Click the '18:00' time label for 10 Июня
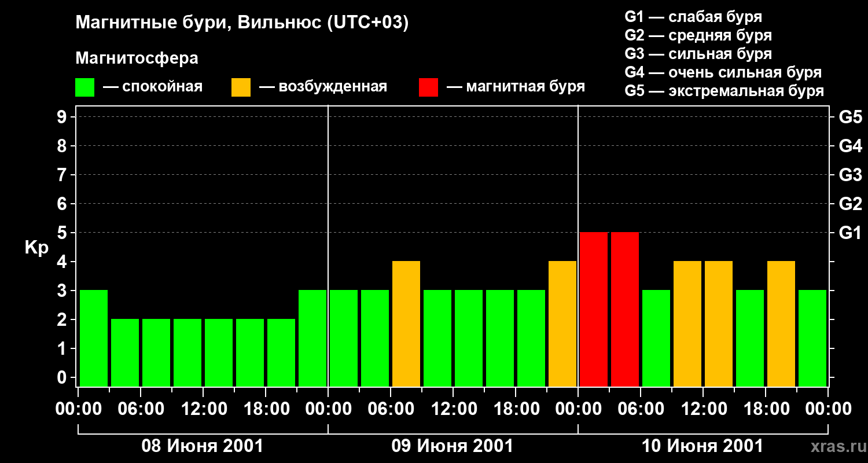This screenshot has width=868, height=463. click(x=766, y=409)
